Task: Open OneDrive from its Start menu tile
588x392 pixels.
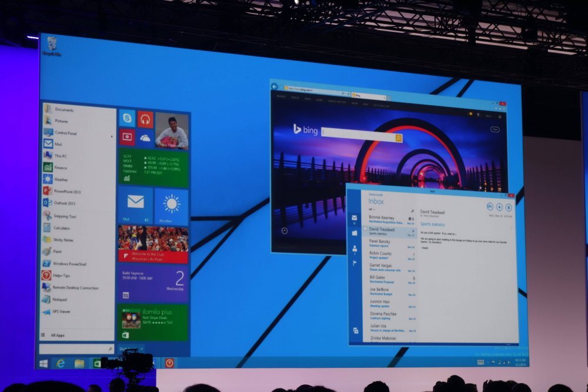Action: click(x=145, y=138)
